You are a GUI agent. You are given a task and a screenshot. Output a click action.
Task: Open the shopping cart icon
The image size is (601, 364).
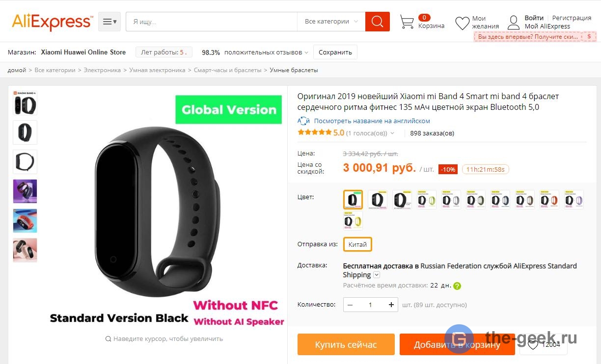pos(407,22)
